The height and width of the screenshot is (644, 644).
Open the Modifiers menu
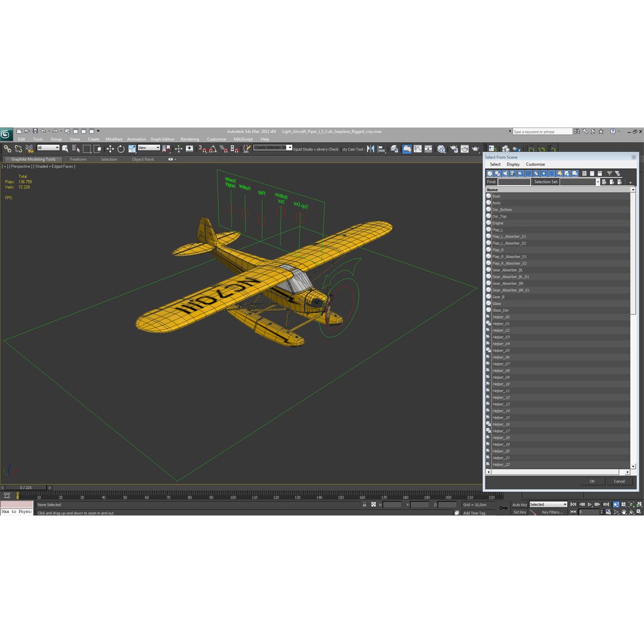(114, 139)
